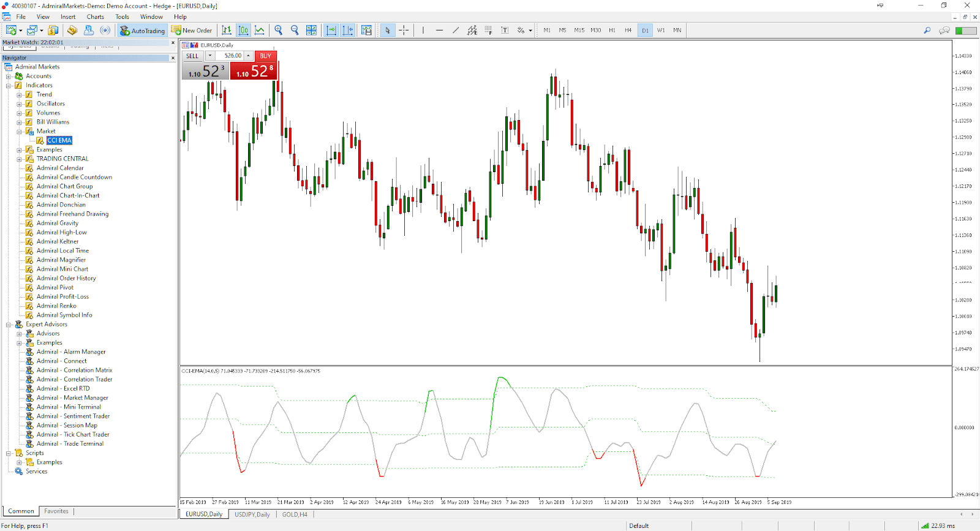Zoom out on the chart
The width and height of the screenshot is (980, 531).
click(x=295, y=30)
